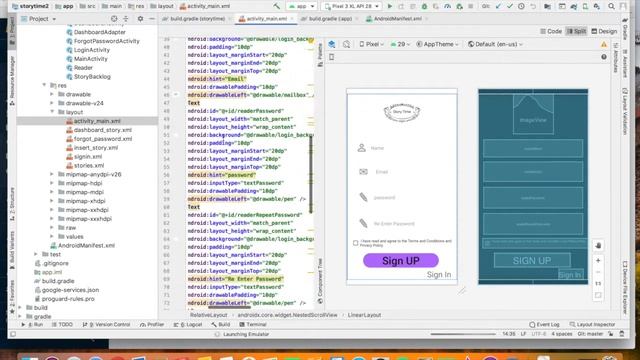Click the scroll-from-source target icon
Image resolution: width=640 pixels, height=360 pixels.
click(114, 19)
